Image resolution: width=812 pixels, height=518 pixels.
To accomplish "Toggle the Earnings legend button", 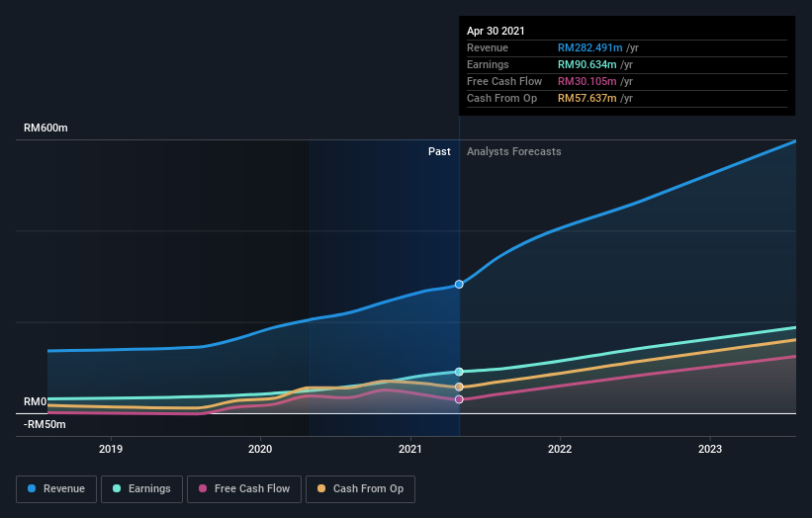I will click(141, 489).
